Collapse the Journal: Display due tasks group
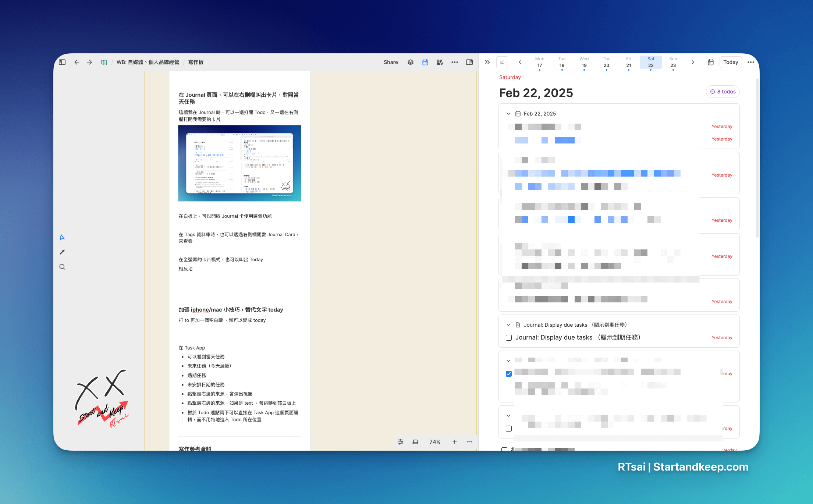Image resolution: width=813 pixels, height=504 pixels. click(x=508, y=325)
